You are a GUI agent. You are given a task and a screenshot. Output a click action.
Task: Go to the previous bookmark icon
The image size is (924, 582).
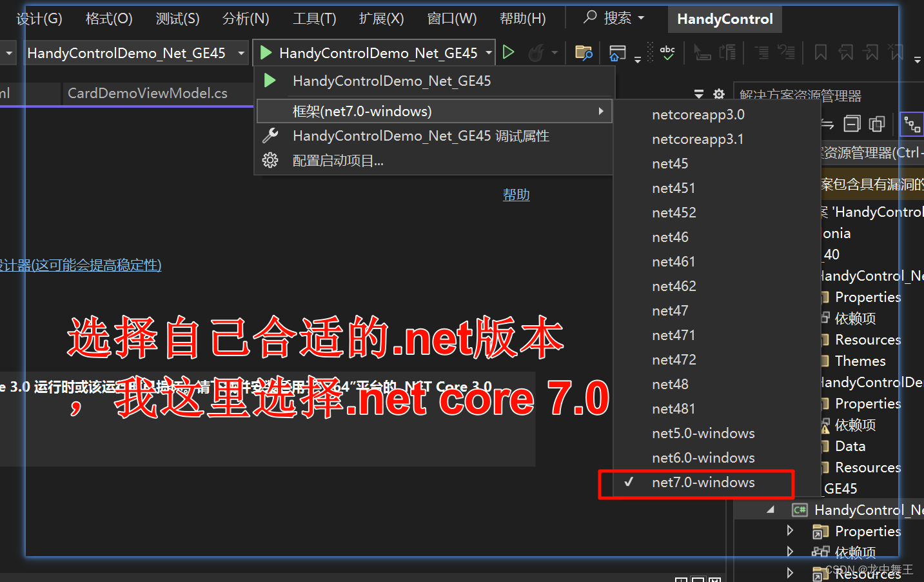pos(846,52)
